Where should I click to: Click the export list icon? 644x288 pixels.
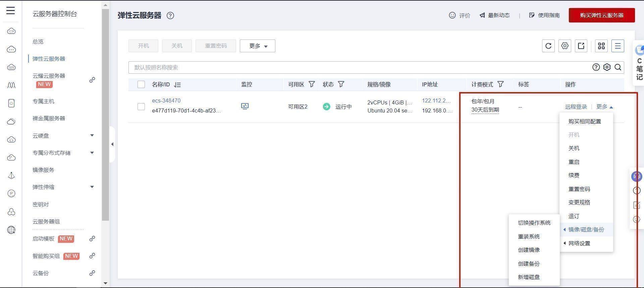(x=581, y=46)
